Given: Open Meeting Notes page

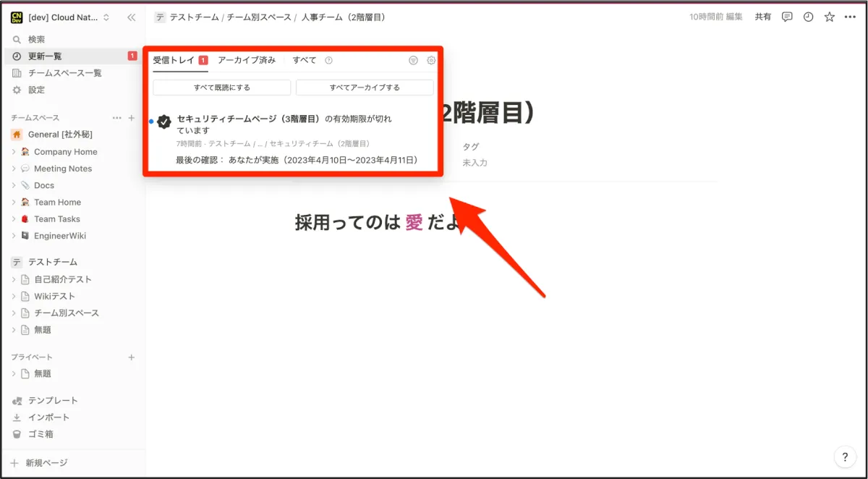Looking at the screenshot, I should coord(63,169).
